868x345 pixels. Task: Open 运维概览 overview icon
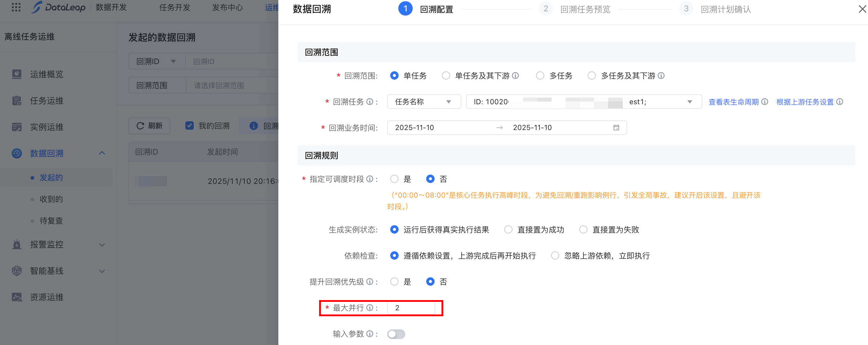[16, 74]
